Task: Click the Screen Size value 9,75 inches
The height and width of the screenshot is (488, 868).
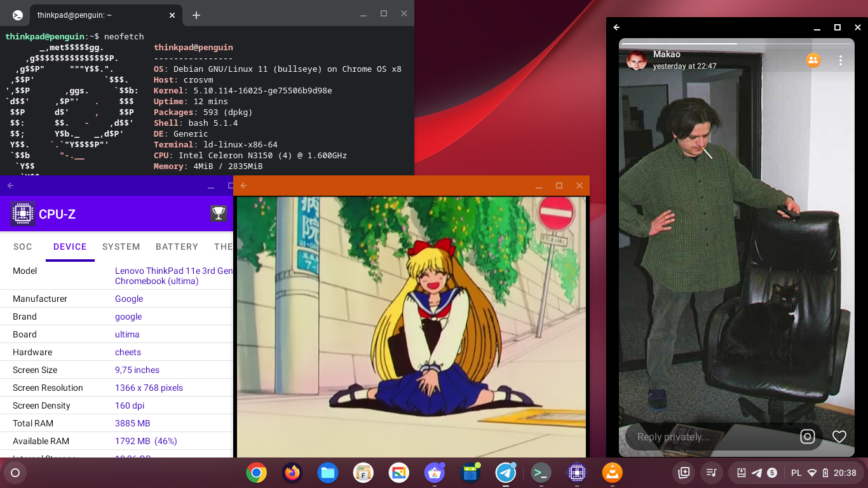Action: (137, 370)
